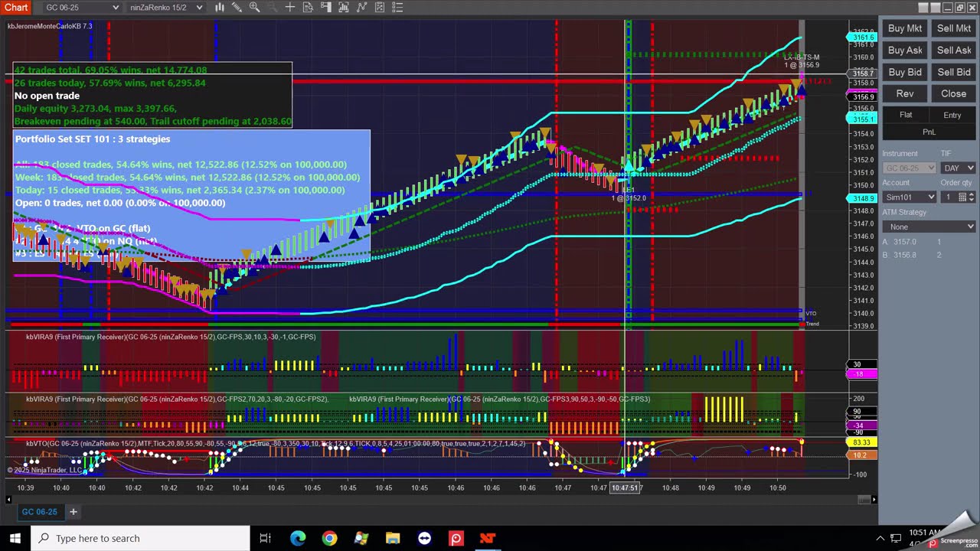Image resolution: width=980 pixels, height=551 pixels.
Task: Adjust order quantity stepper arrows
Action: (970, 197)
